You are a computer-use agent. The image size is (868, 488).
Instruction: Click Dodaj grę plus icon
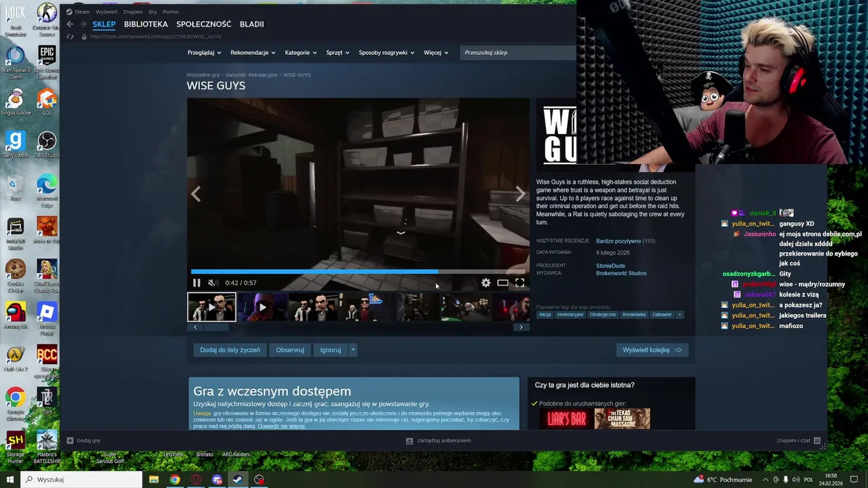[70, 441]
